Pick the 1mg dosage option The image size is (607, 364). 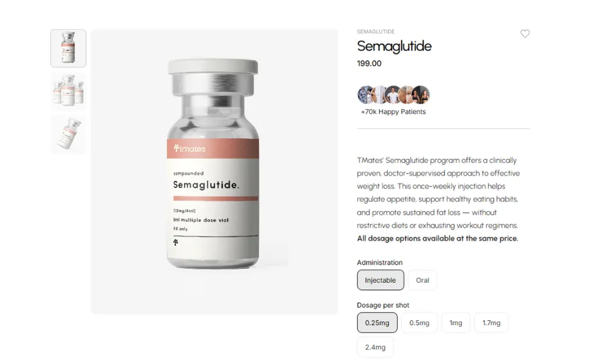point(456,323)
